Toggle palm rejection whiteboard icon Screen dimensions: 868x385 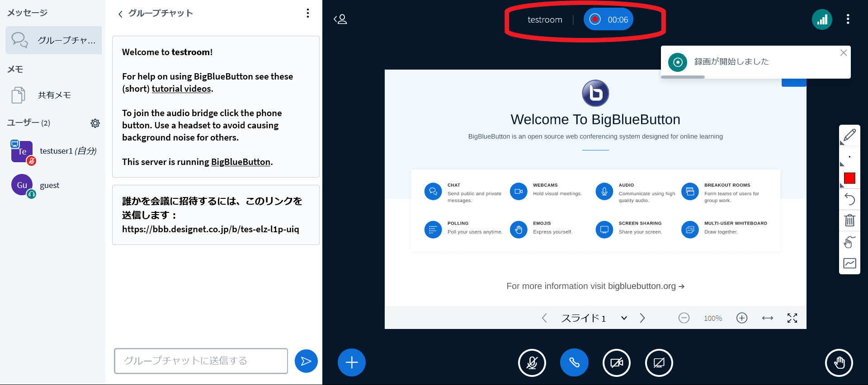pos(849,242)
